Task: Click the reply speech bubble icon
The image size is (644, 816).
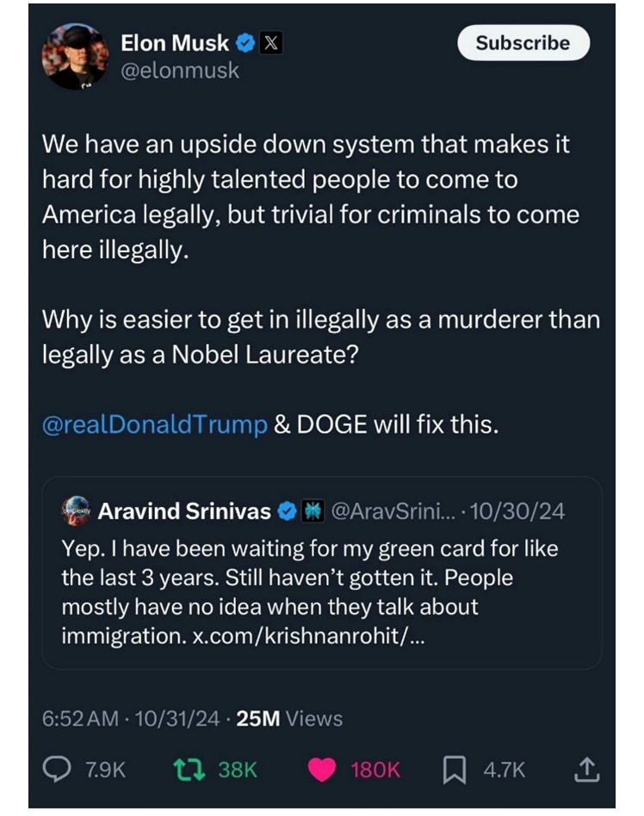Action: (57, 769)
